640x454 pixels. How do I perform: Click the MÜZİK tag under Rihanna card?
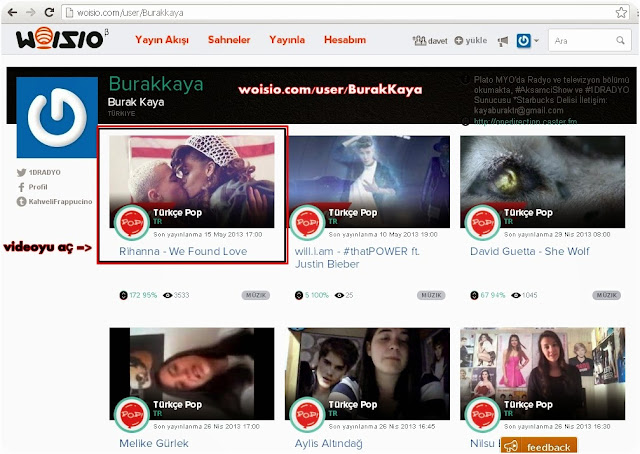point(256,295)
